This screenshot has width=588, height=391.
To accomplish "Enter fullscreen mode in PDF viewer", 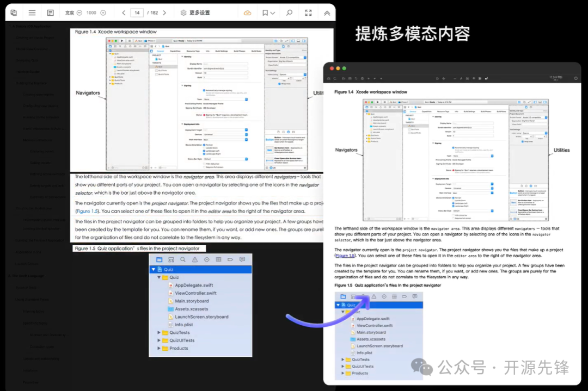I will [x=308, y=13].
